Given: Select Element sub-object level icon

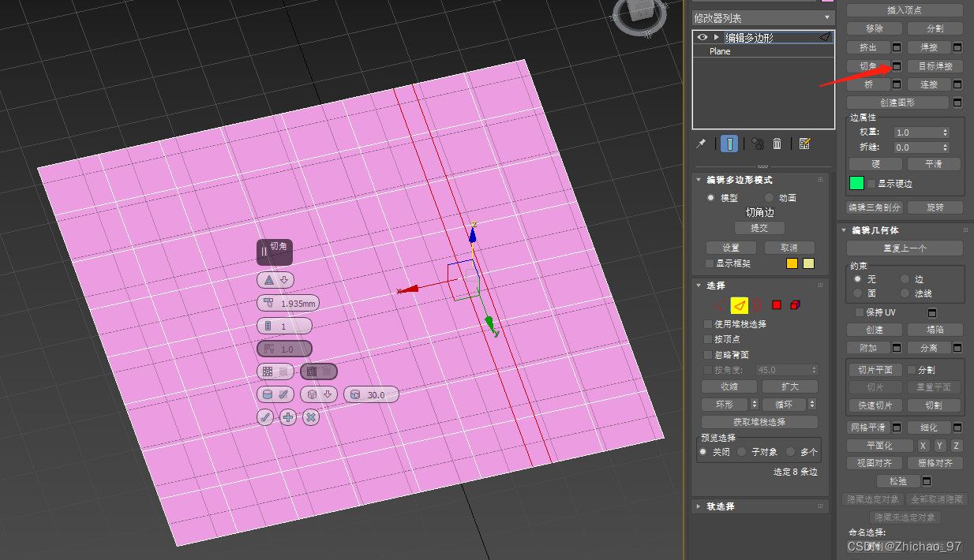Looking at the screenshot, I should [x=795, y=304].
